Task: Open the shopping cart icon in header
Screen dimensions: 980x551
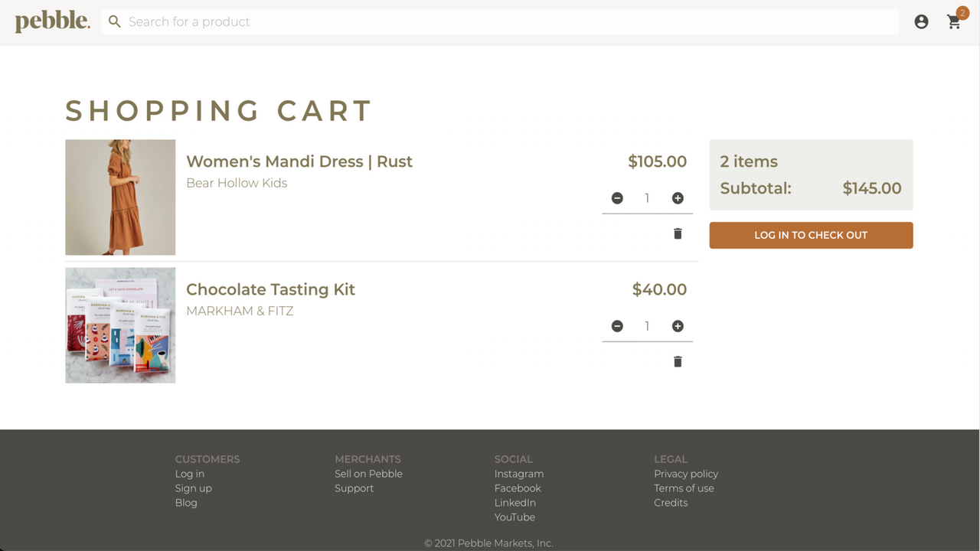Action: click(954, 22)
